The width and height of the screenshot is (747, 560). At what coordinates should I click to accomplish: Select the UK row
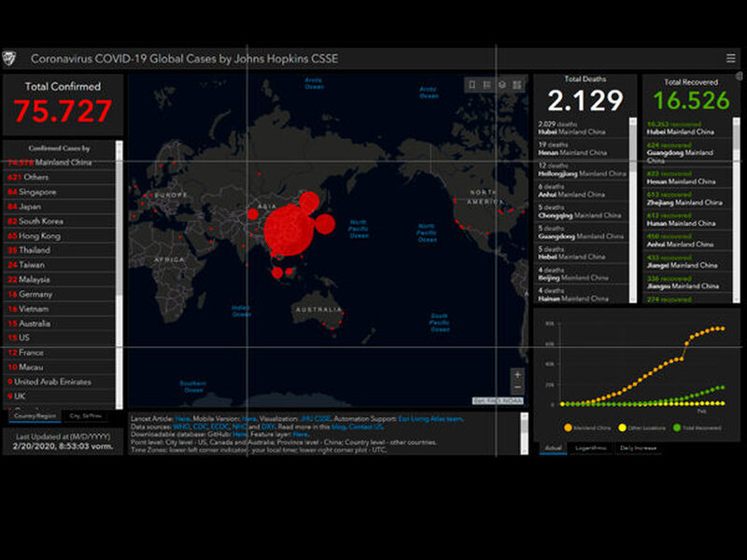pyautogui.click(x=59, y=396)
